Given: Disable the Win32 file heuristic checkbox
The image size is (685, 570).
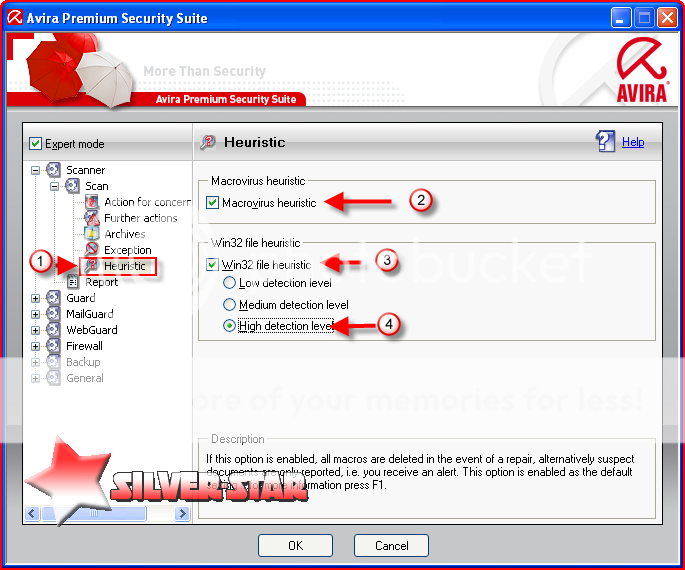Looking at the screenshot, I should 212,265.
